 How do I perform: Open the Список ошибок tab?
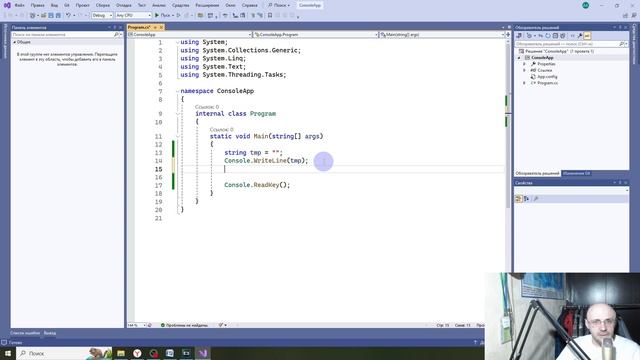[x=25, y=333]
